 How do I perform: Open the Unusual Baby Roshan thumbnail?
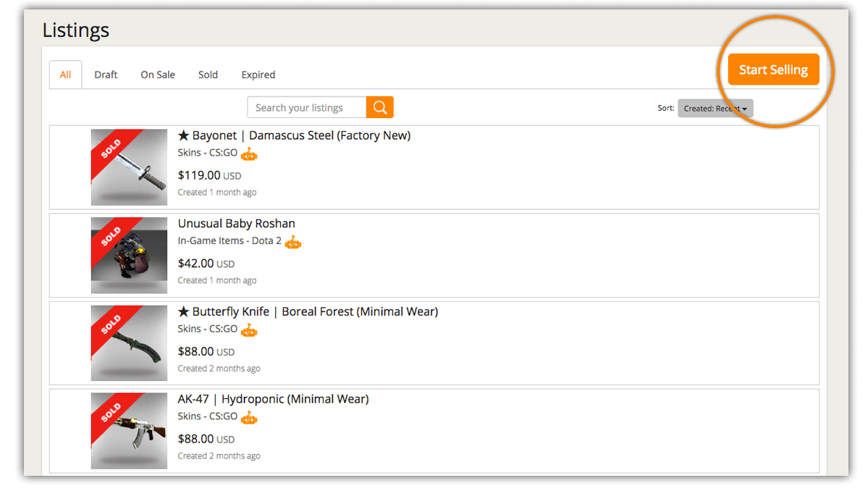click(x=129, y=255)
